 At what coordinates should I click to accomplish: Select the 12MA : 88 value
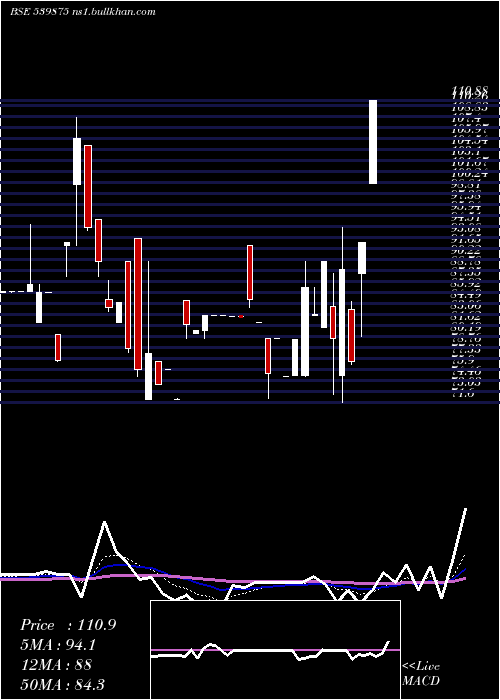(56, 664)
